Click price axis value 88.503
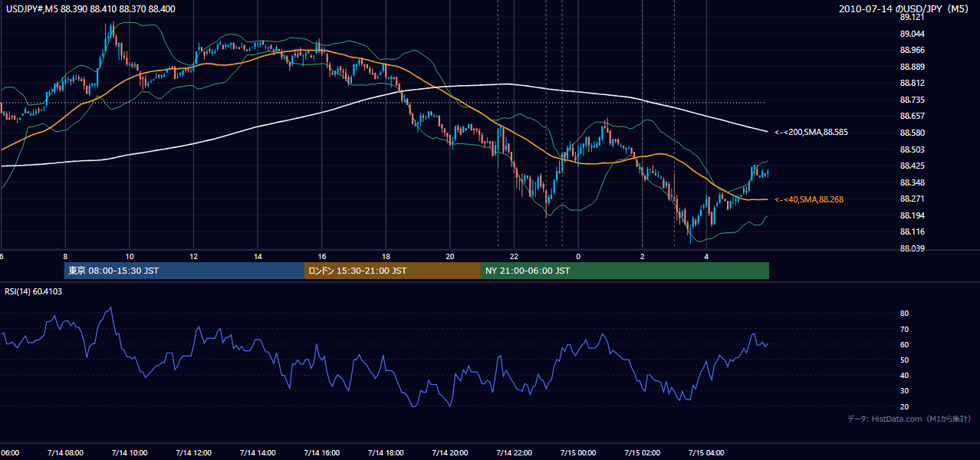 pos(912,149)
